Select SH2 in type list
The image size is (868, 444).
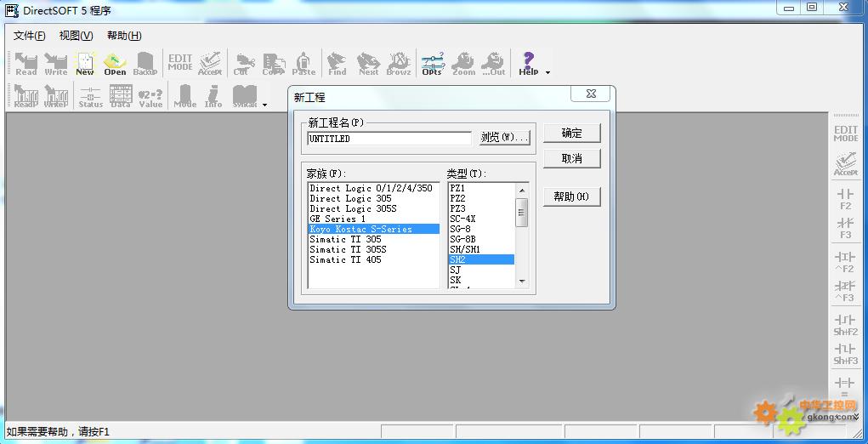click(x=481, y=259)
